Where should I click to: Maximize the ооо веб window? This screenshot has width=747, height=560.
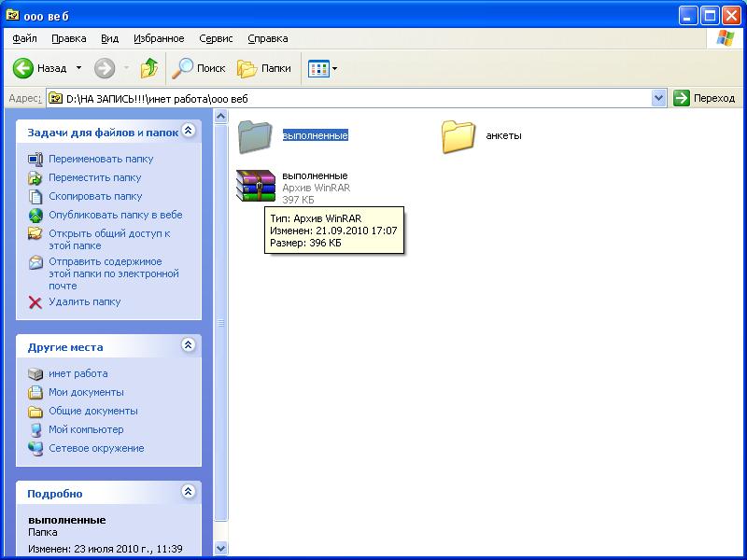click(710, 16)
